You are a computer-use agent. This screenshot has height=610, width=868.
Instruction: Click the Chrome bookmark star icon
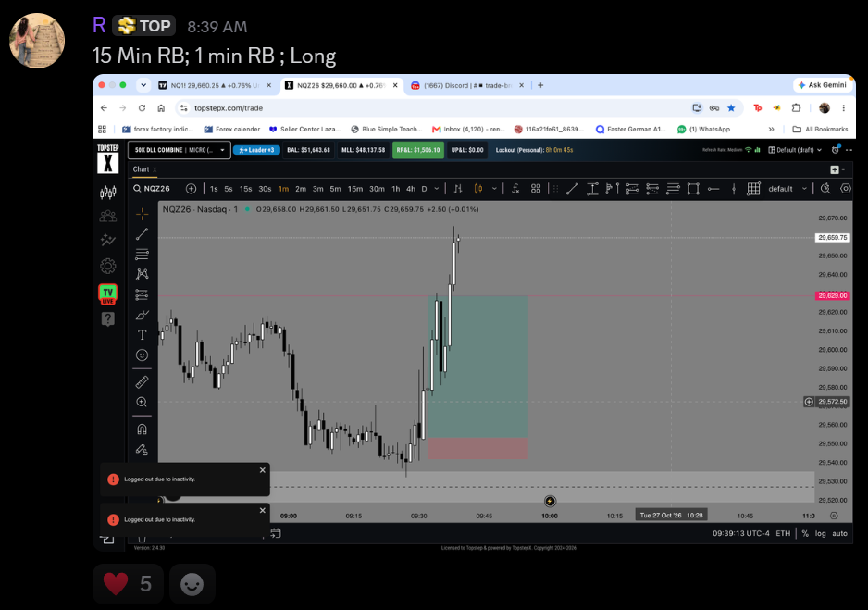[x=731, y=108]
